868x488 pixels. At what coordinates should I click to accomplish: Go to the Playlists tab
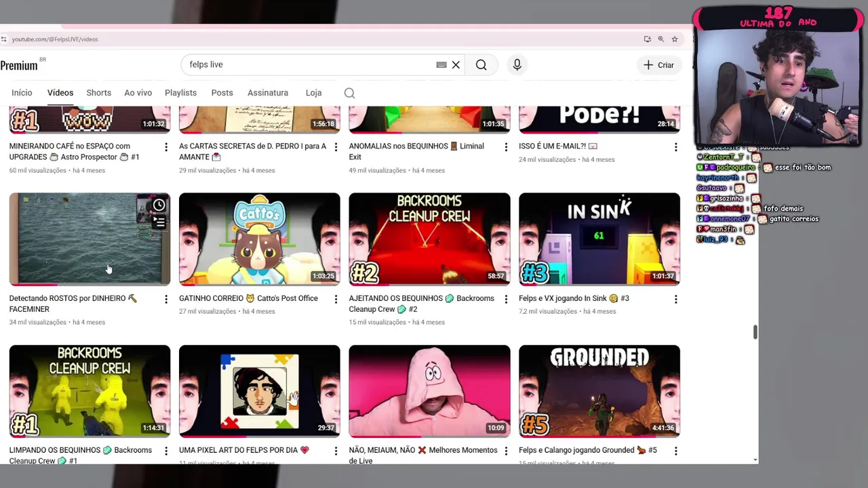(180, 93)
